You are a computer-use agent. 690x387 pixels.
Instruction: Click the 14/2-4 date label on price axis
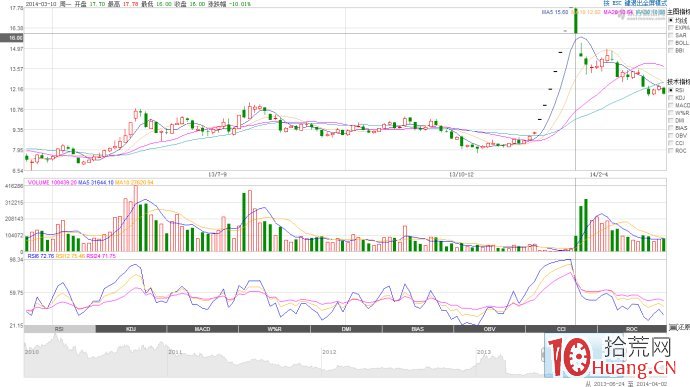click(x=598, y=174)
